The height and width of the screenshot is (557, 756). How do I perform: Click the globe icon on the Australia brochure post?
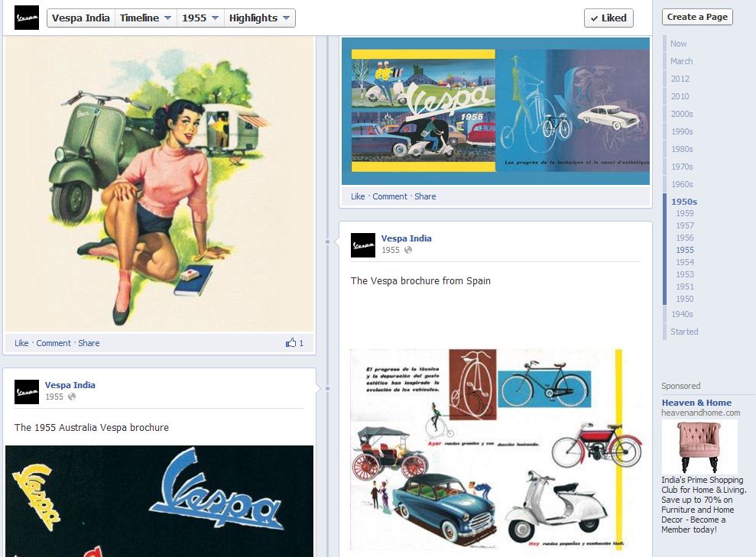pyautogui.click(x=72, y=397)
